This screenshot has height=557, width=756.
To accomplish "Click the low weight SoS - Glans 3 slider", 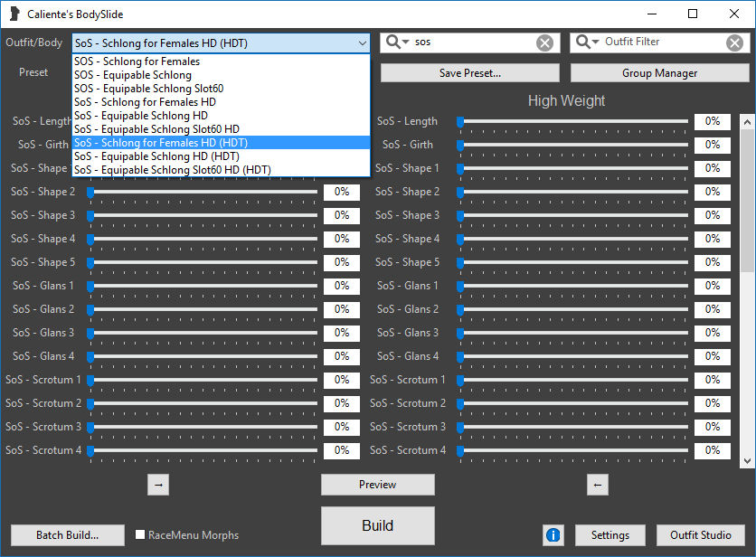I will [203, 333].
